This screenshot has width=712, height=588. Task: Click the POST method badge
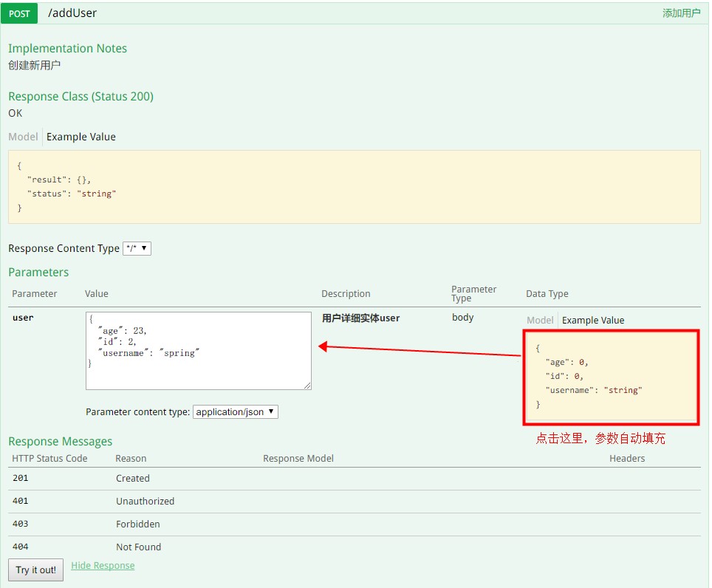point(18,13)
